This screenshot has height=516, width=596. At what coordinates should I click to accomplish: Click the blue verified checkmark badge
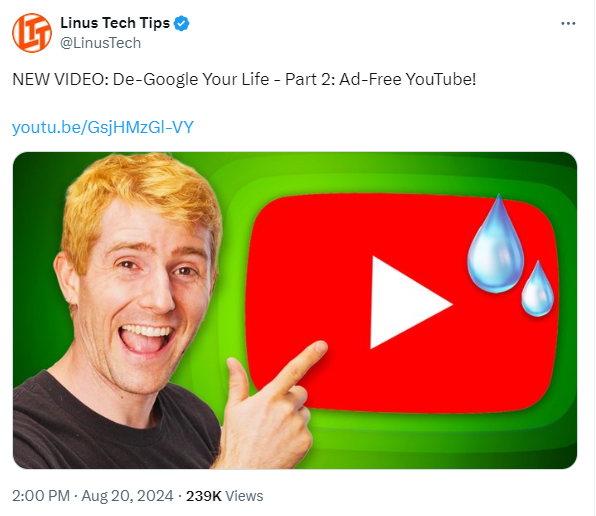(x=181, y=24)
